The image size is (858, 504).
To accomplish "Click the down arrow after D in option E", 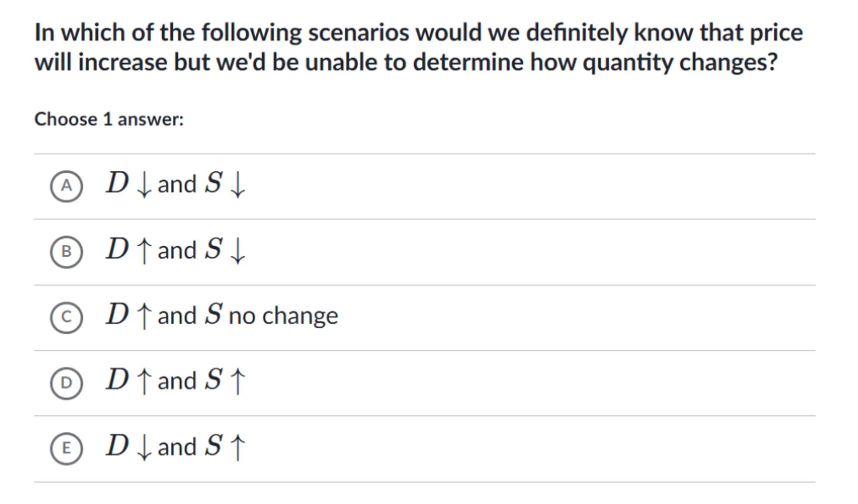I will pos(144,447).
